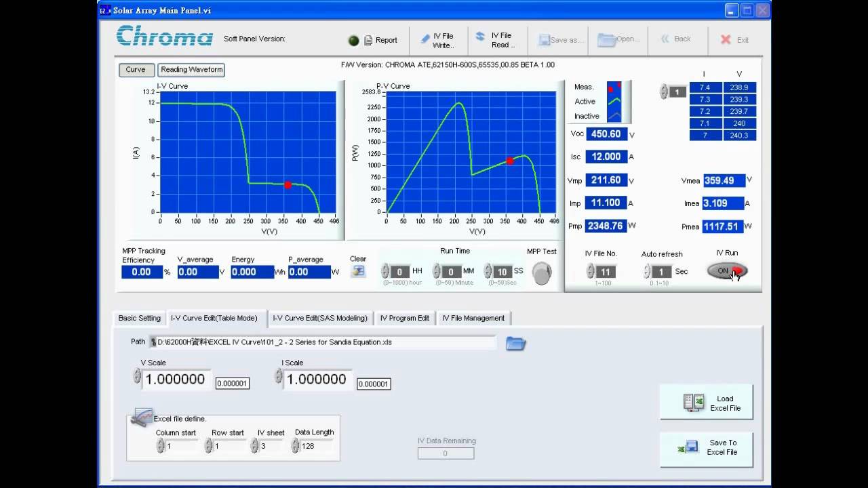
Task: Click Save To Excel File button
Action: 706,449
